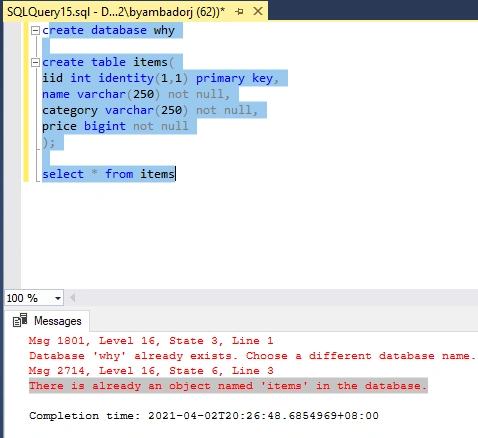The width and height of the screenshot is (478, 438).
Task: Collapse the create table items block
Action: tap(35, 62)
